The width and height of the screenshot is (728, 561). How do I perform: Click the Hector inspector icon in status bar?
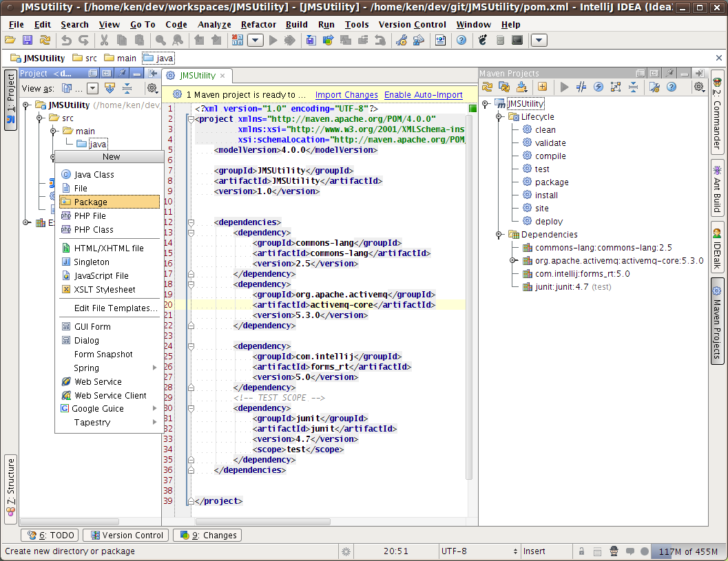pos(614,551)
